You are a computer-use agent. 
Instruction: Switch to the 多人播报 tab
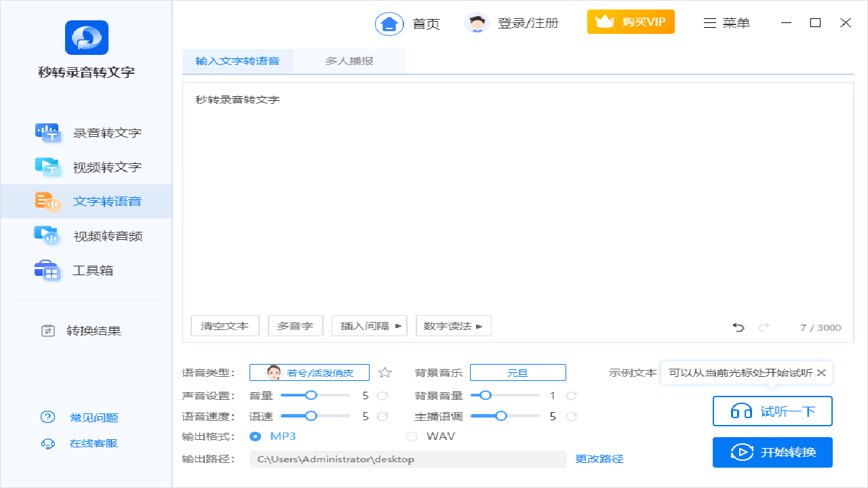349,60
